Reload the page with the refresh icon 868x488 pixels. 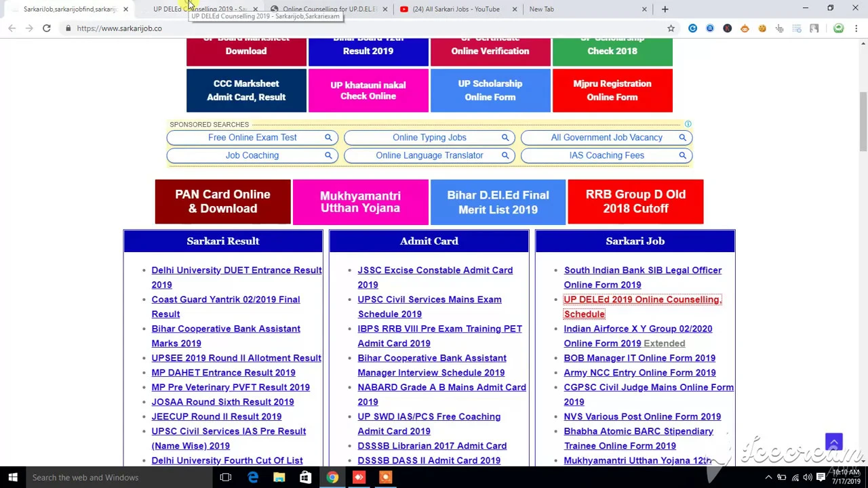tap(46, 28)
